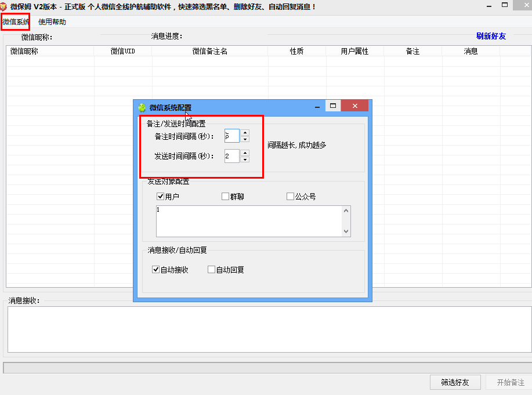Image resolution: width=532 pixels, height=395 pixels.
Task: Click the 间隔越长,成功越多 hint text
Action: pos(296,145)
